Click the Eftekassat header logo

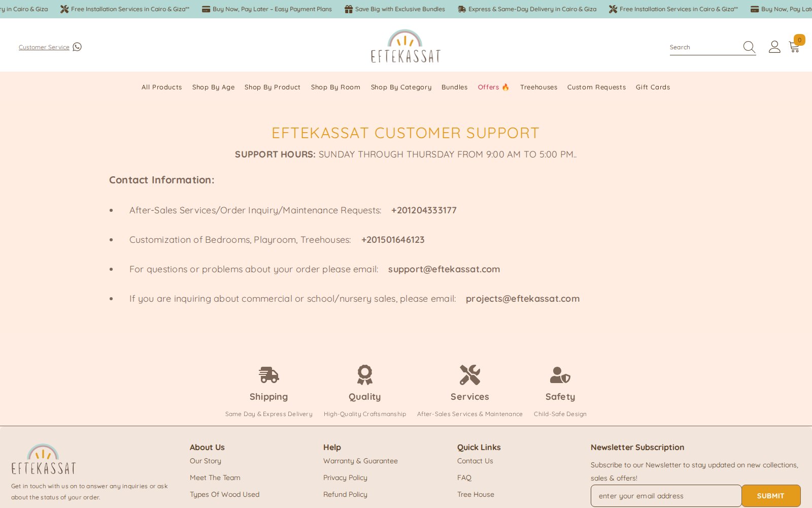pos(405,46)
